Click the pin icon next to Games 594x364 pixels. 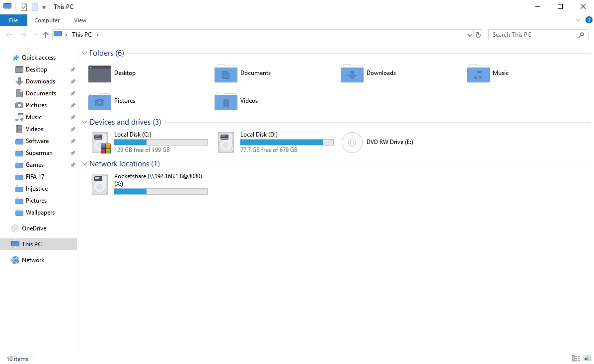[73, 165]
